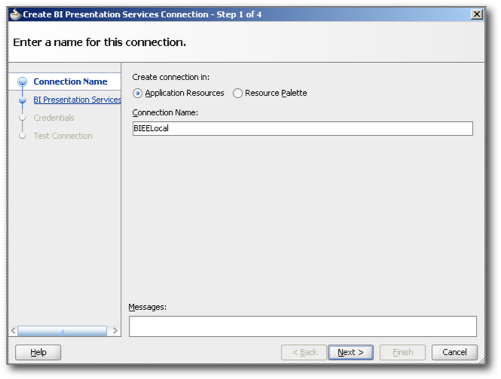Select the Application Resources radio button
Screen dimensions: 501x379
tap(137, 93)
